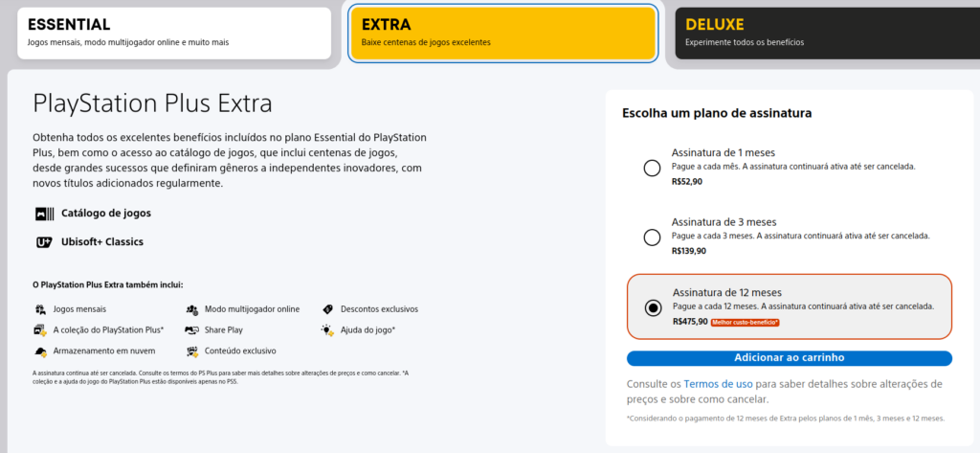The height and width of the screenshot is (453, 980).
Task: Click the PlayStation Plus Extra heading
Action: [152, 103]
